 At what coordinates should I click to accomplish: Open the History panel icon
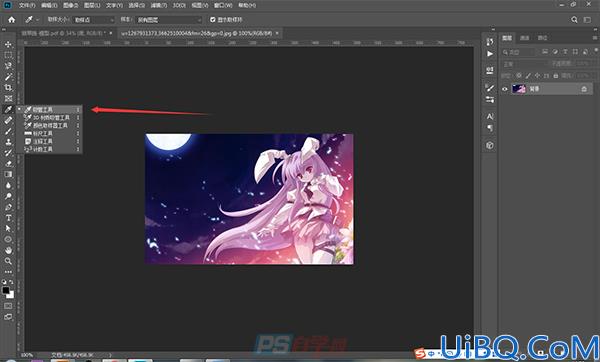tap(490, 42)
